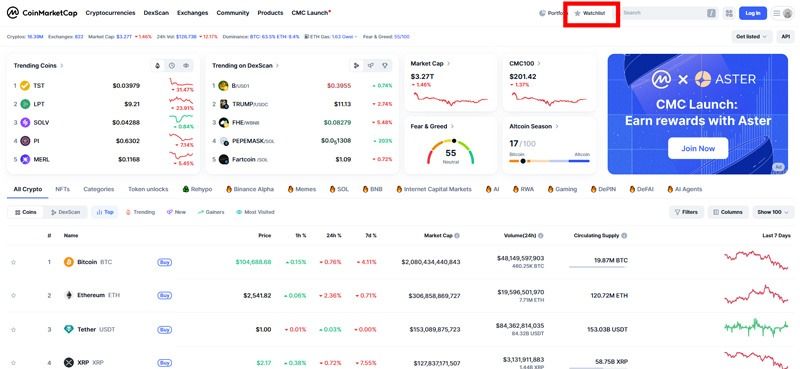Click the API button
Screen dimensions: 800x369
coord(786,37)
